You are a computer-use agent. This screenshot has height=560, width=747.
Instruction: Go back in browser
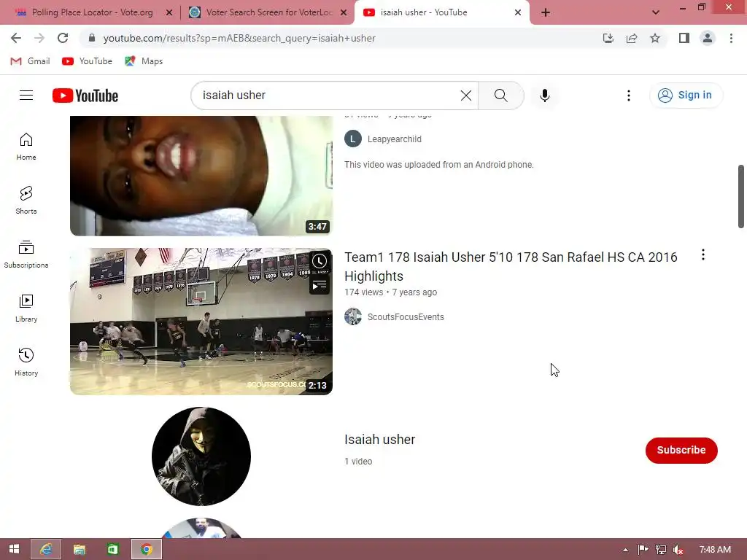[16, 38]
